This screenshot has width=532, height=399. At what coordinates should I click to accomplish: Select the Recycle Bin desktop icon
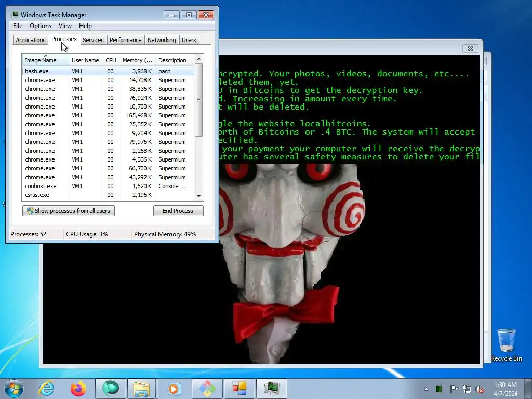point(506,345)
